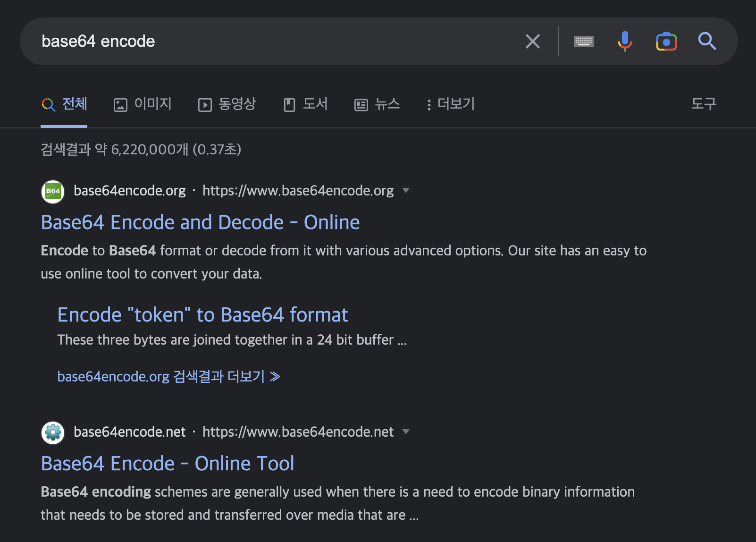The height and width of the screenshot is (542, 756).
Task: Open the 도서 category
Action: point(306,104)
